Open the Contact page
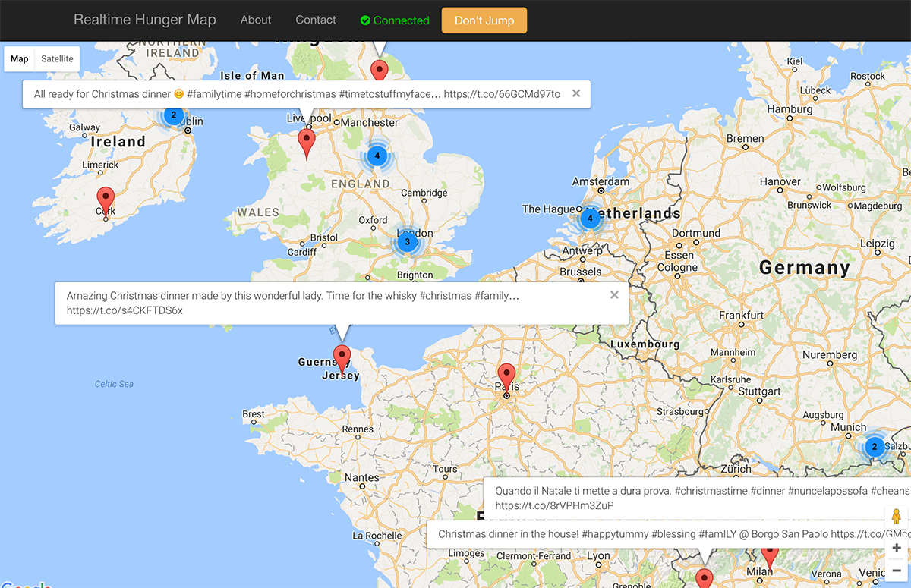 tap(315, 20)
